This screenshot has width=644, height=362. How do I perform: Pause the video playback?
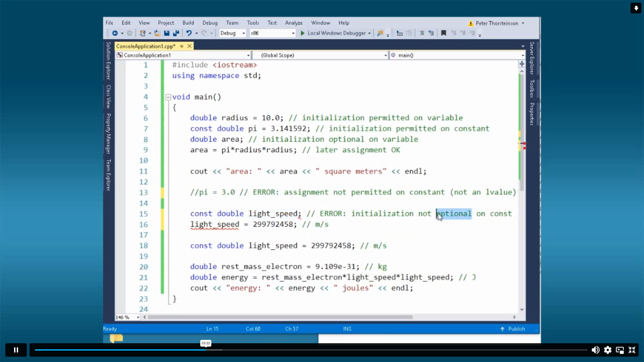(x=16, y=350)
